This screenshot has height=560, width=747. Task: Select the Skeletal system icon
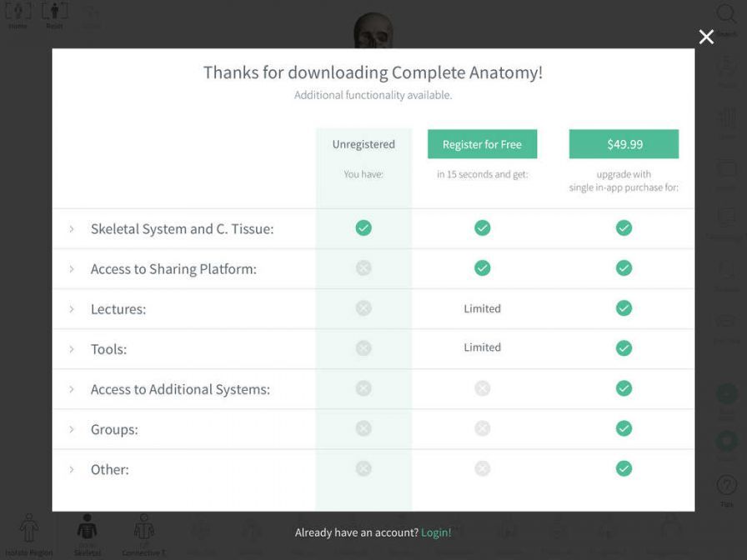coord(87,531)
